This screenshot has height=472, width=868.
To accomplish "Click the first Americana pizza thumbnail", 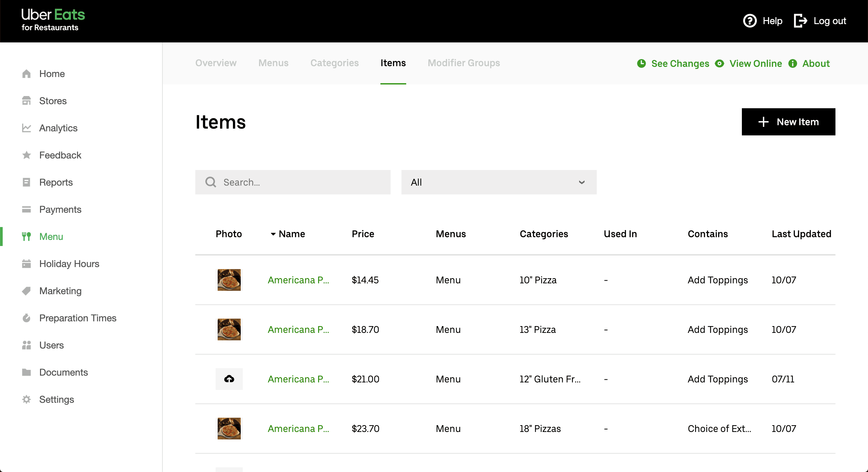I will click(229, 280).
